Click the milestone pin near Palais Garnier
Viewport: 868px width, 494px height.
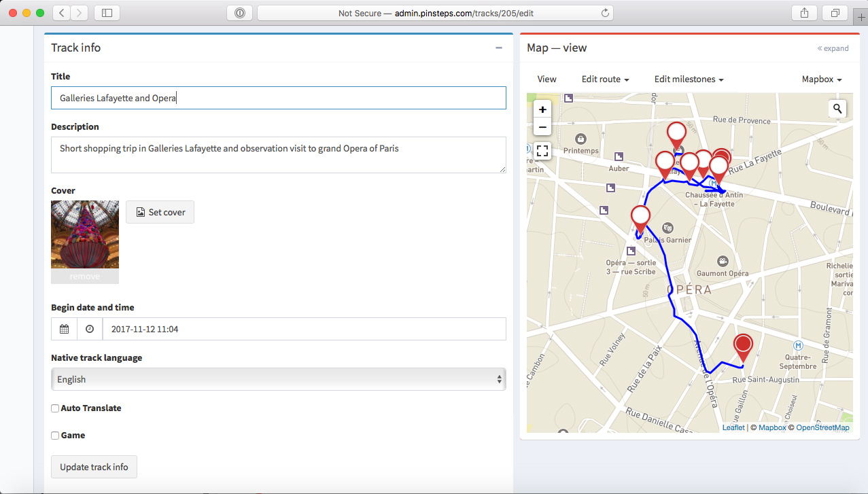click(x=640, y=221)
